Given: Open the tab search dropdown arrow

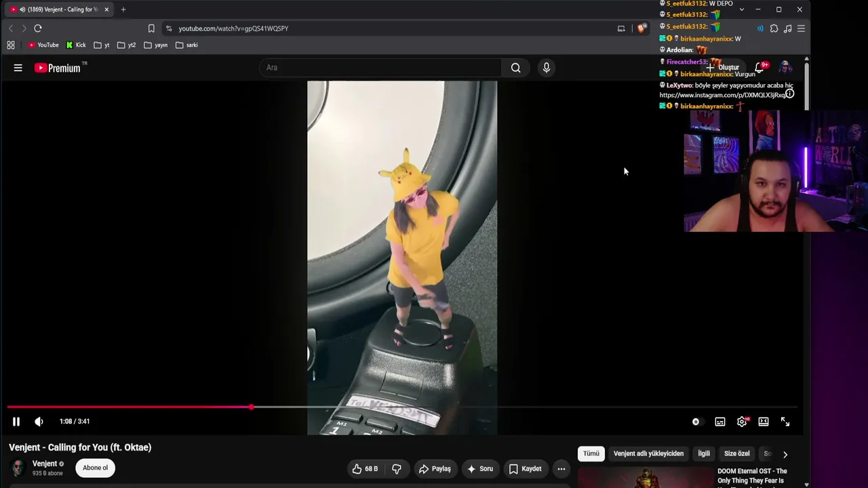Looking at the screenshot, I should [x=741, y=9].
